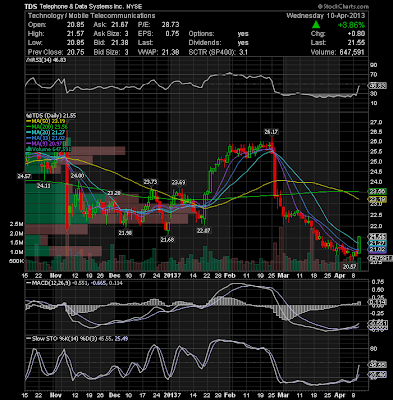
Task: Click the 23.28 price annotation
Action: pyautogui.click(x=114, y=193)
